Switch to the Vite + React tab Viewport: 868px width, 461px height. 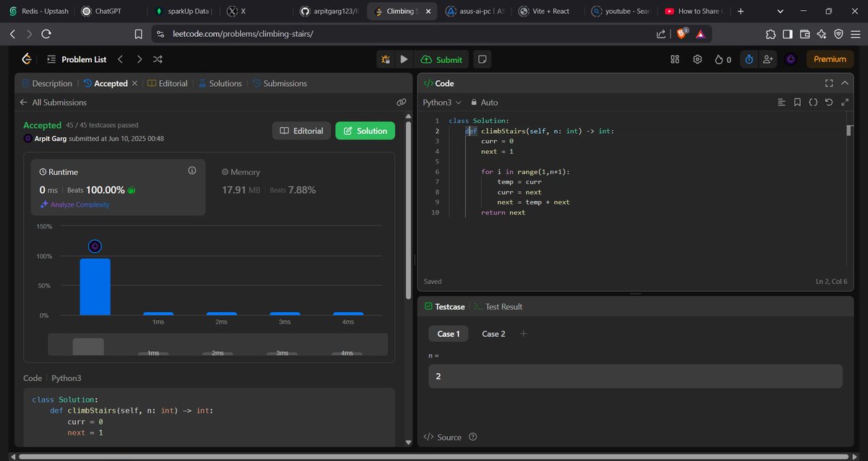point(545,11)
